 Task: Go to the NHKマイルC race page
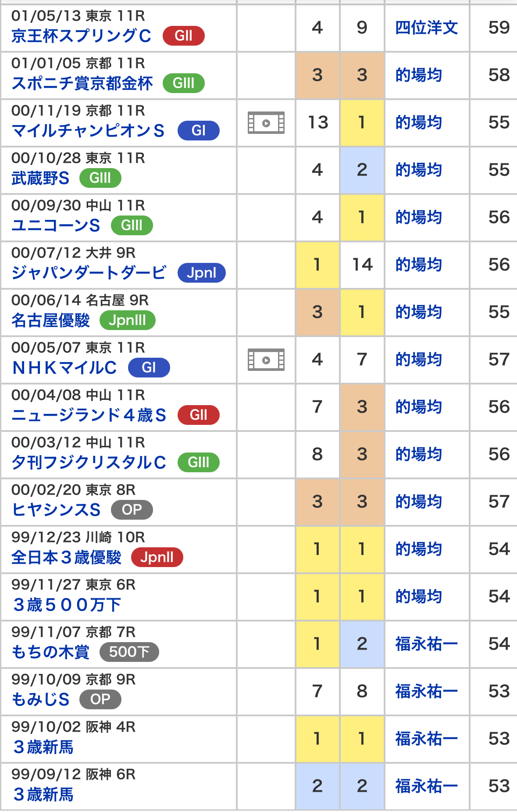[x=64, y=368]
